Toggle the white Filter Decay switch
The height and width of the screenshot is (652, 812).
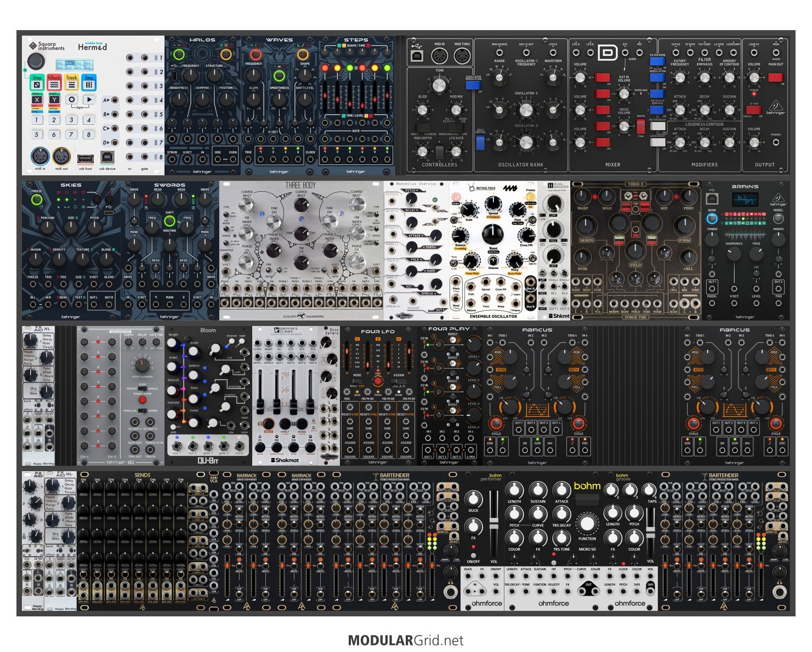point(657,126)
